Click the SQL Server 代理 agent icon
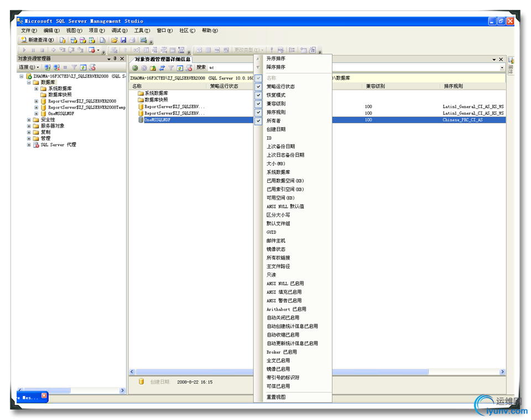 [36, 144]
